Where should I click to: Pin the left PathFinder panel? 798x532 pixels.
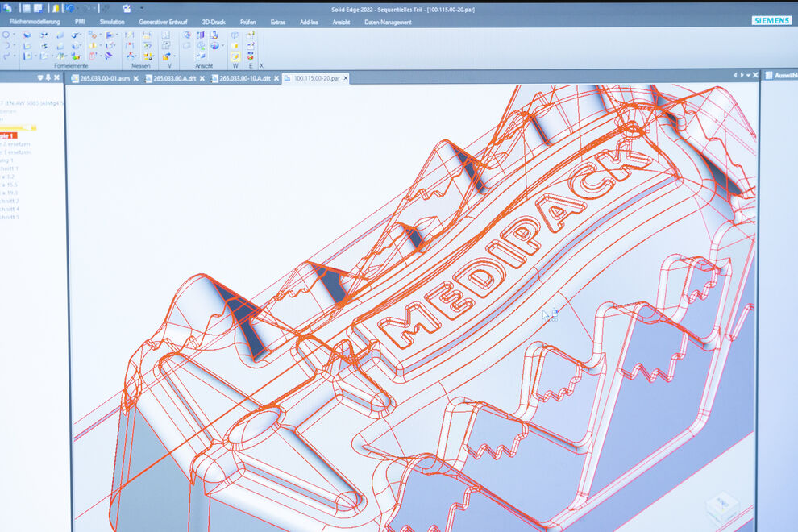(x=48, y=77)
